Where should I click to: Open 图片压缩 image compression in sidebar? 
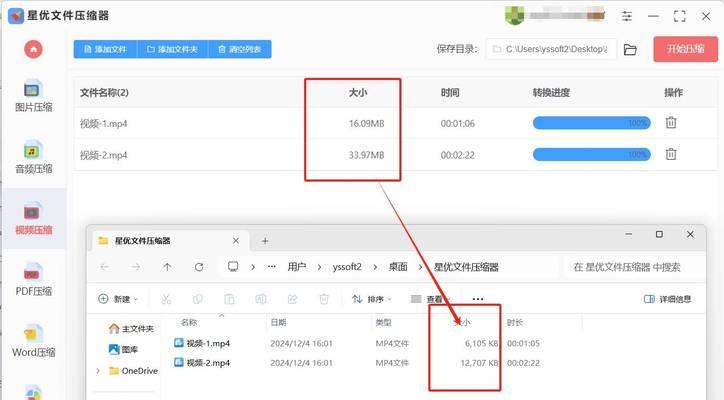click(x=33, y=97)
